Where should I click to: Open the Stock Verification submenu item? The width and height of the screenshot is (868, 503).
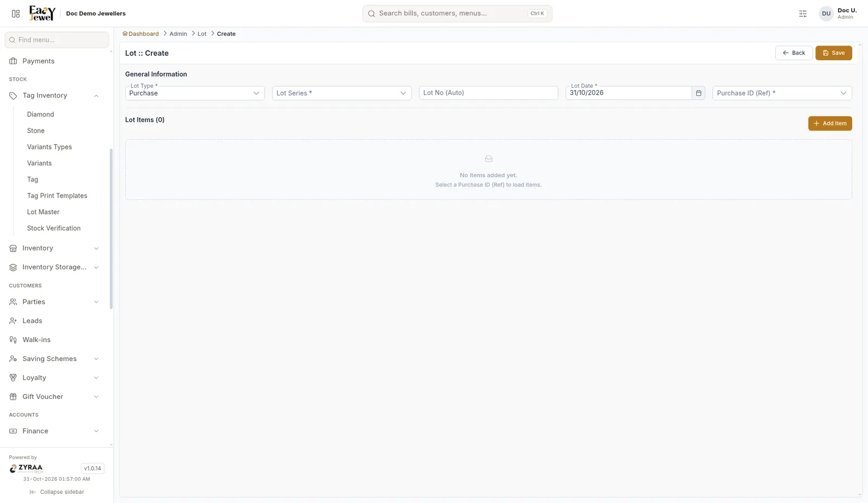54,228
